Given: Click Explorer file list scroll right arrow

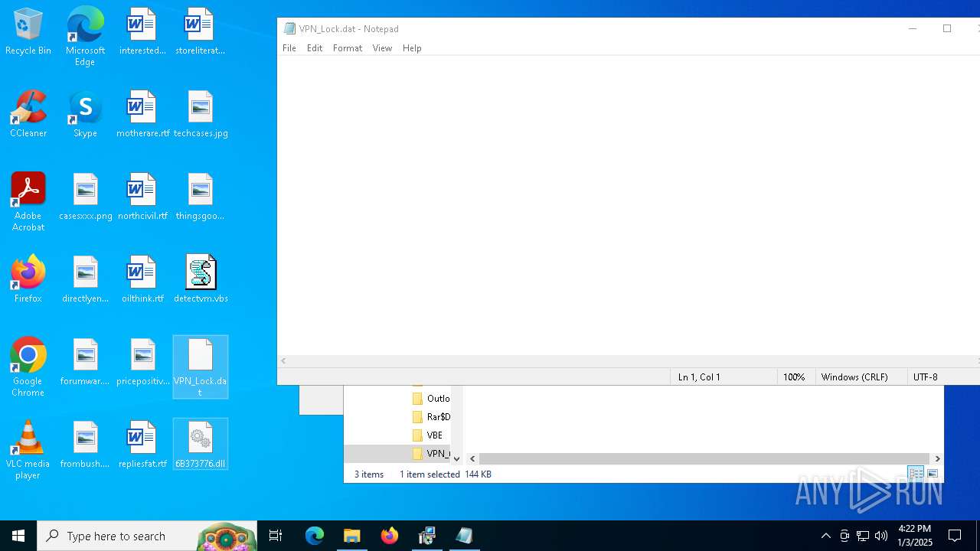Looking at the screenshot, I should tap(937, 458).
